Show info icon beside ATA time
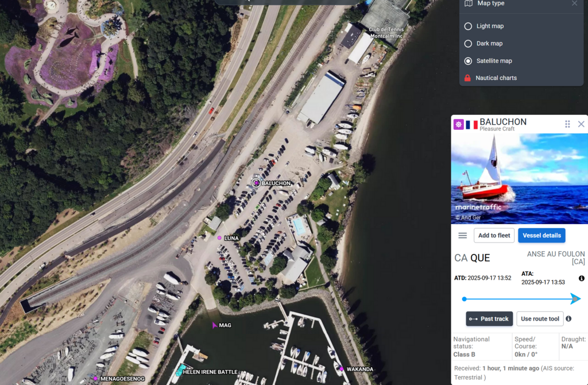The height and width of the screenshot is (385, 588). [581, 279]
